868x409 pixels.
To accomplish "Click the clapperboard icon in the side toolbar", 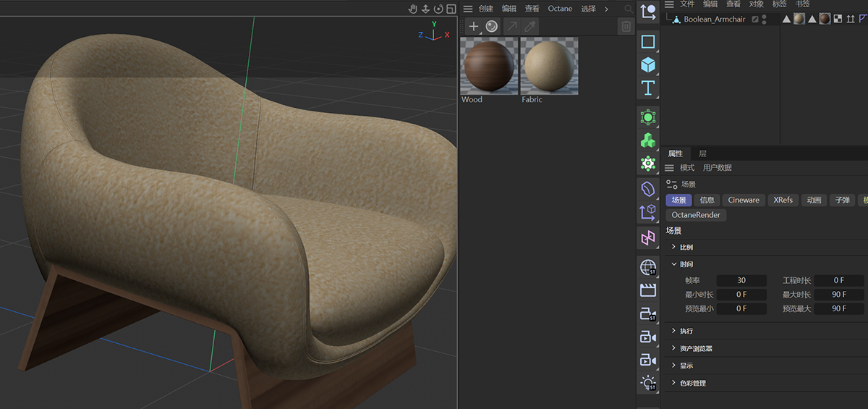I will click(x=648, y=290).
